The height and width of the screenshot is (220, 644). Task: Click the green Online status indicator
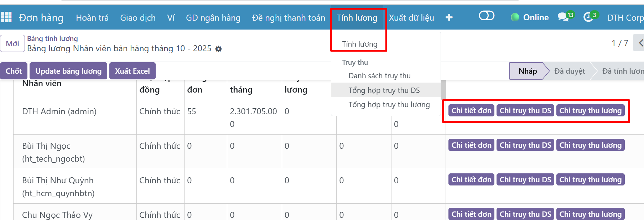click(530, 17)
